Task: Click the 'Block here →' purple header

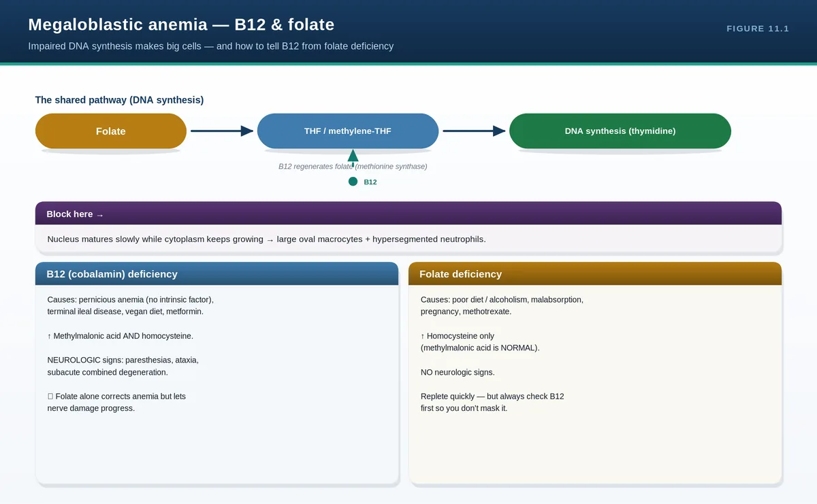Action: pos(408,214)
